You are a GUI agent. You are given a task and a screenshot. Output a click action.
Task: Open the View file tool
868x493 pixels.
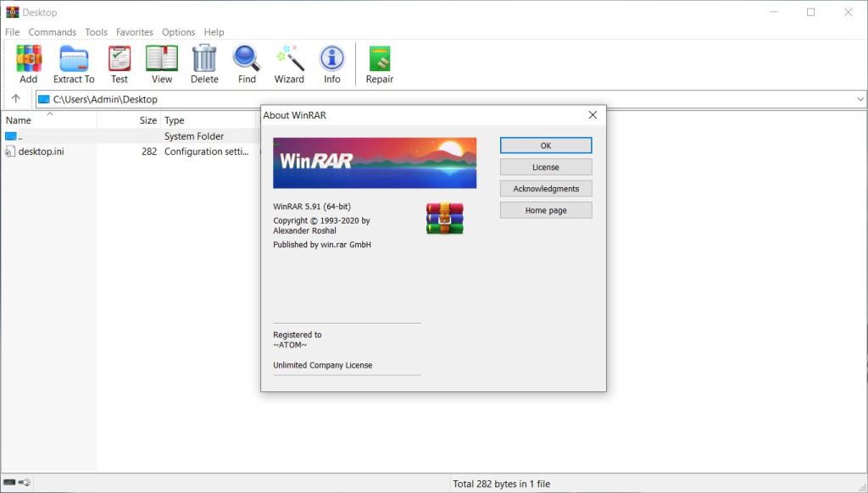click(161, 64)
